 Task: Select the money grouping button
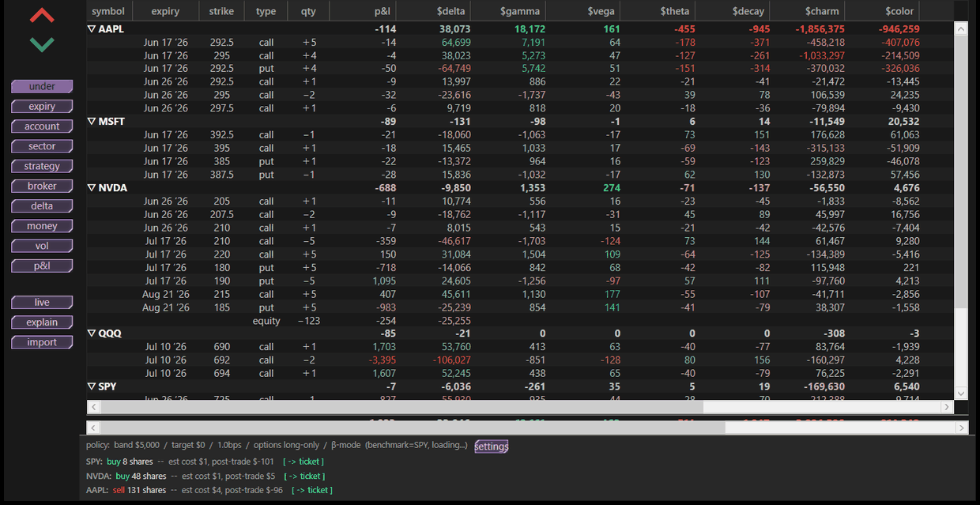[42, 226]
